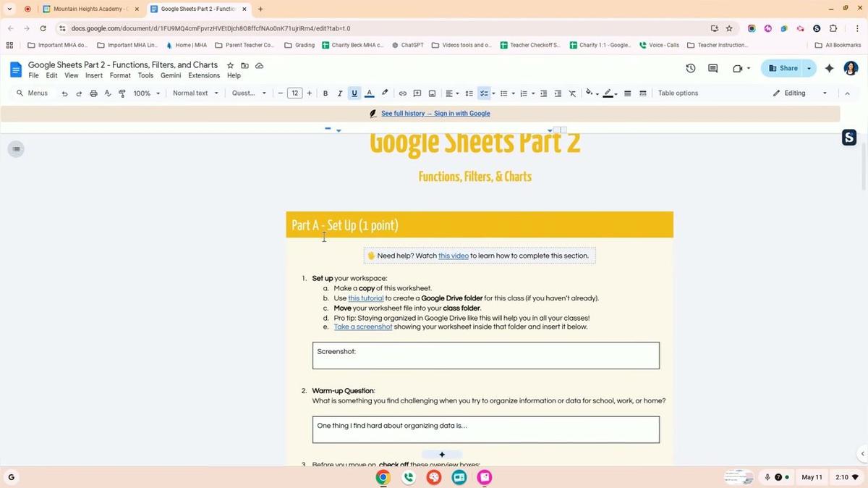The height and width of the screenshot is (488, 868).
Task: Click See full history – Sign in with Google
Action: 435,114
